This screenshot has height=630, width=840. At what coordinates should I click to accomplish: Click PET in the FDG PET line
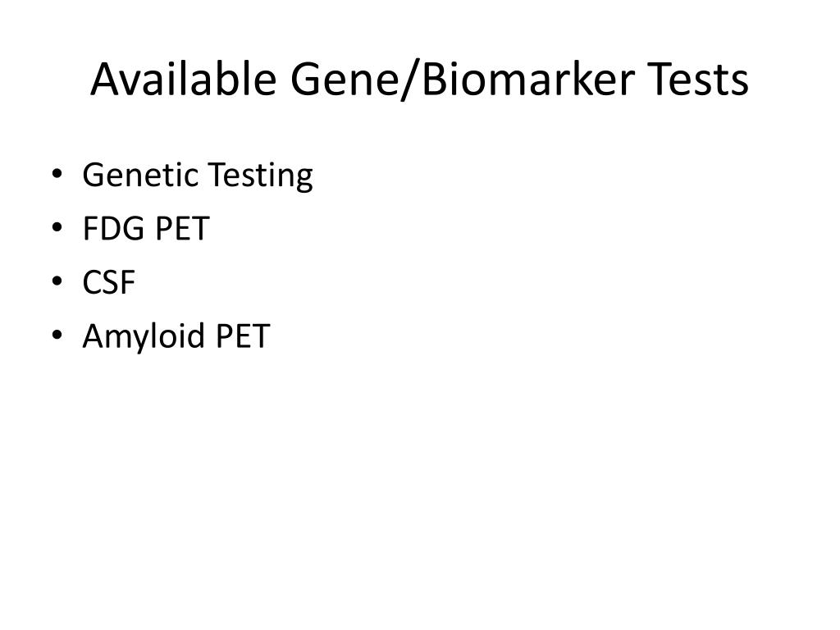point(182,229)
